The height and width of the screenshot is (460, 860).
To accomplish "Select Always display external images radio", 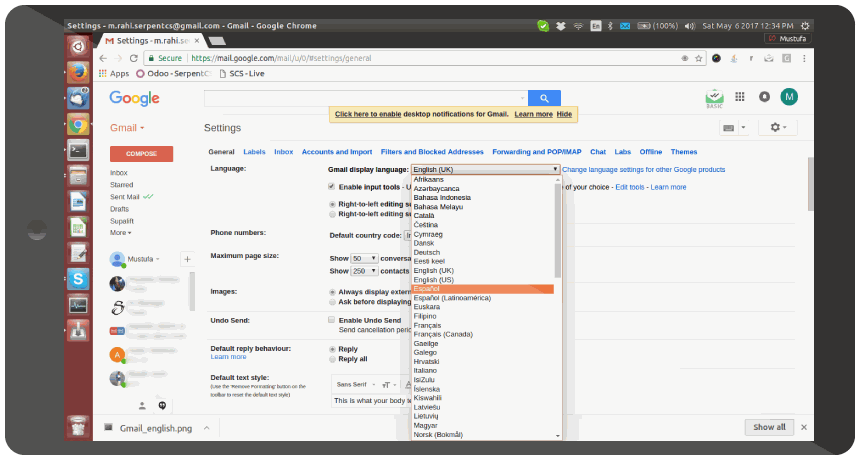I will [332, 292].
